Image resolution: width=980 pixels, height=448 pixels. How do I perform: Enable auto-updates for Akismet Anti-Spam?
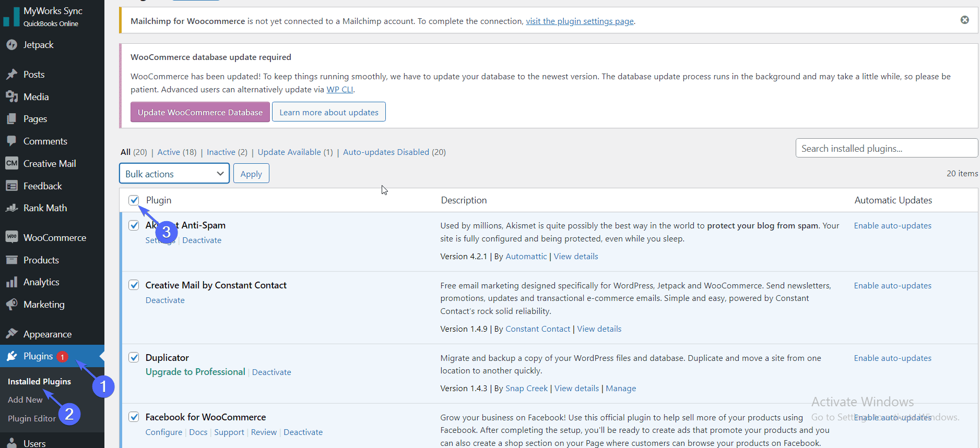tap(893, 225)
